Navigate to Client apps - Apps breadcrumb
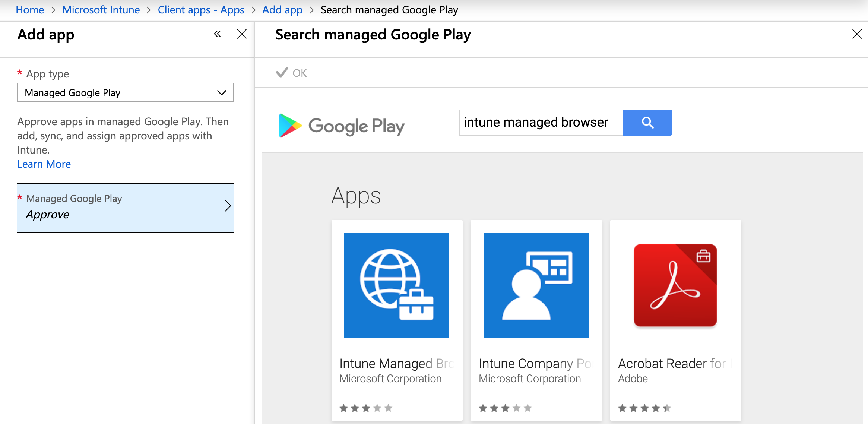The image size is (868, 424). [201, 10]
